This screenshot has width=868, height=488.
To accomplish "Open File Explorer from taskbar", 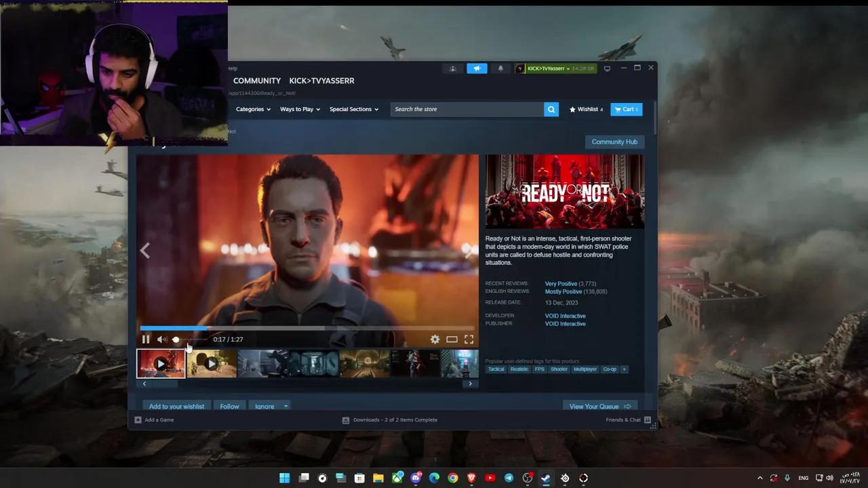I will (x=378, y=478).
